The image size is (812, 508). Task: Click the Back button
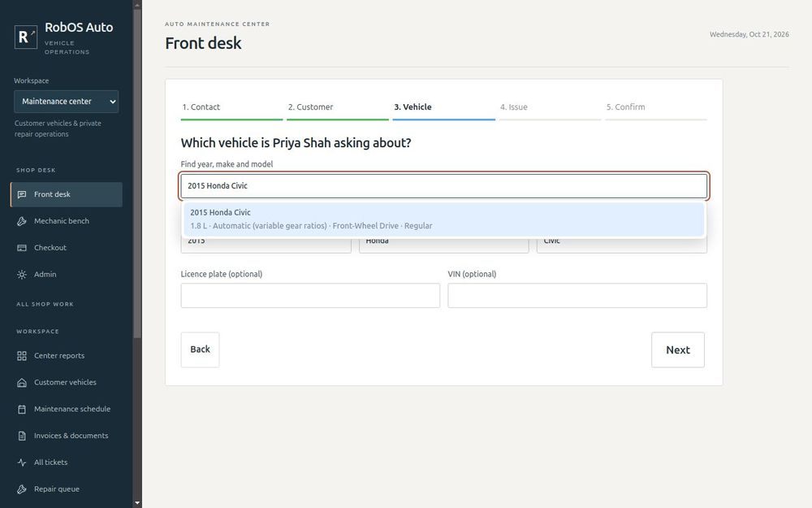200,350
